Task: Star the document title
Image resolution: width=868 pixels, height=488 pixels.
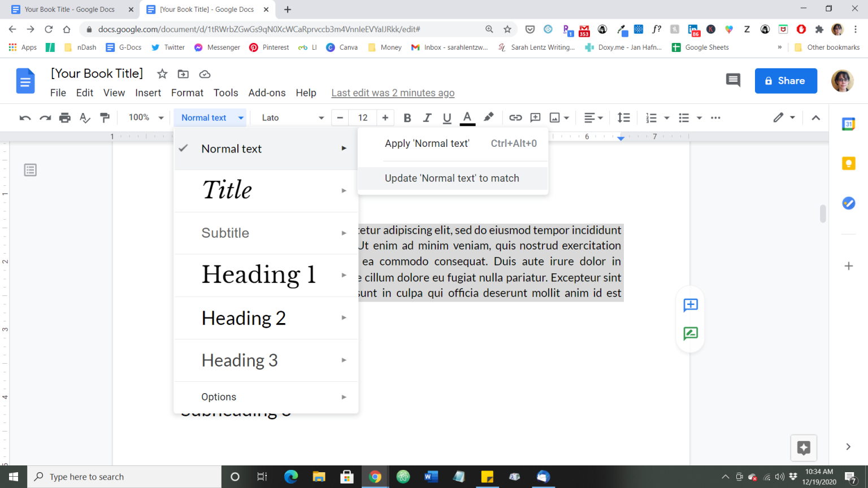Action: click(162, 74)
